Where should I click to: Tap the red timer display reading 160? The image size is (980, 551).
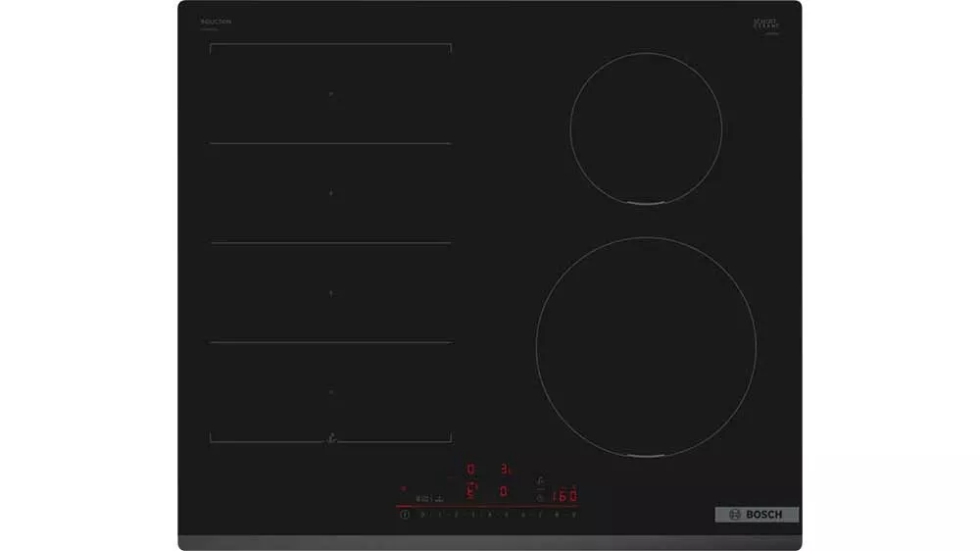563,496
